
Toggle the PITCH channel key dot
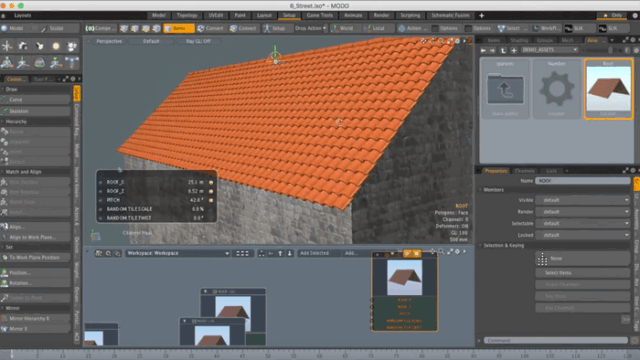211,200
